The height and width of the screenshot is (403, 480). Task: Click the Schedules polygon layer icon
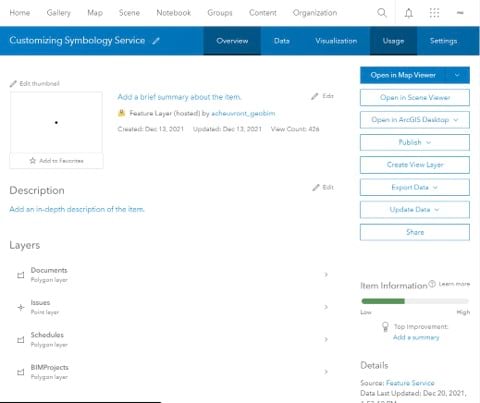coord(21,340)
